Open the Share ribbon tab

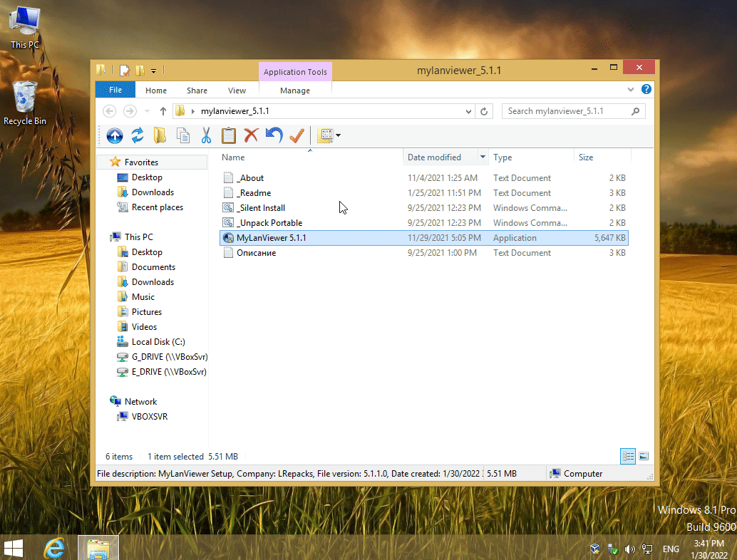point(197,90)
